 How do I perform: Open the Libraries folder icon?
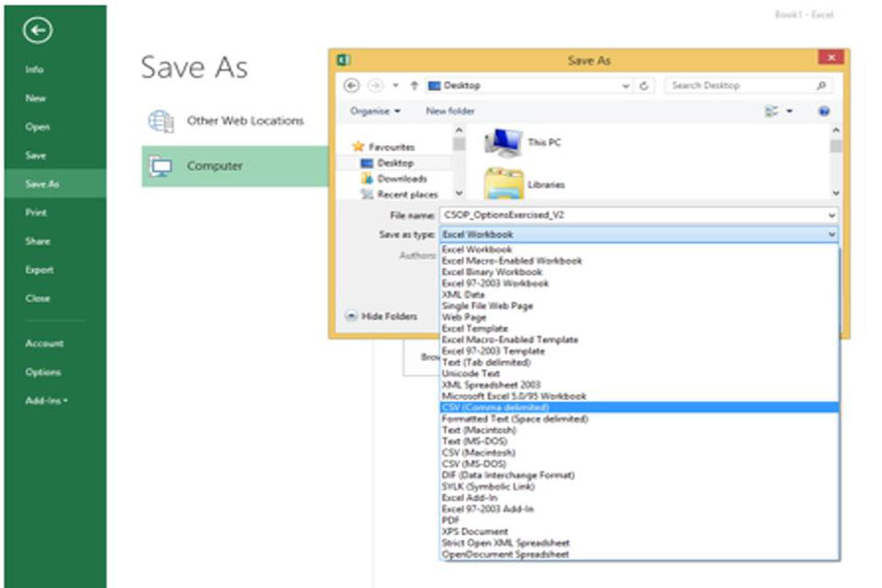(x=503, y=184)
